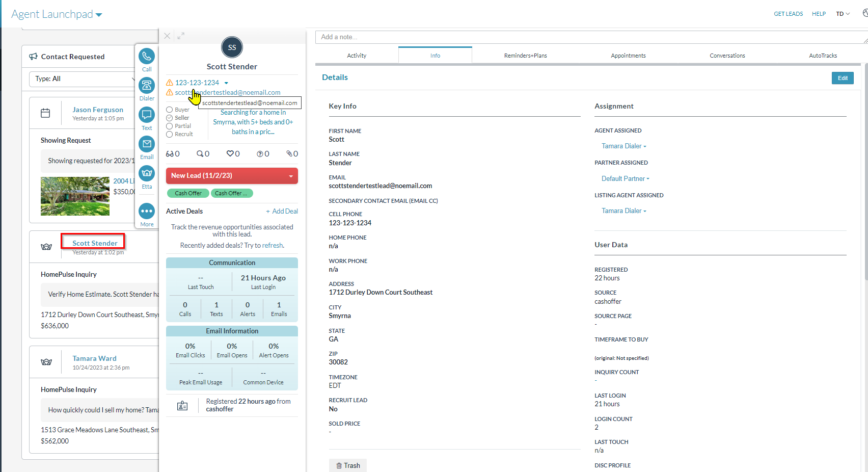Switch to the Activity tab

tap(357, 56)
